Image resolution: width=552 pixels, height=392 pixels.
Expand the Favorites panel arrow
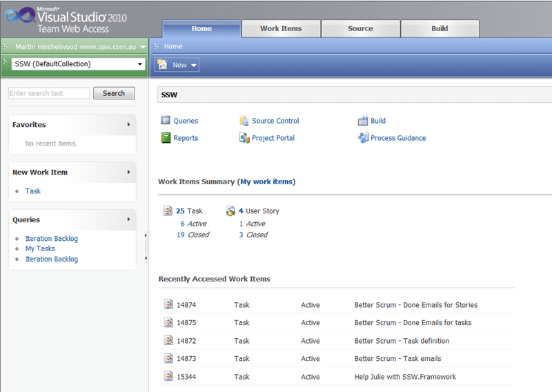tap(128, 124)
